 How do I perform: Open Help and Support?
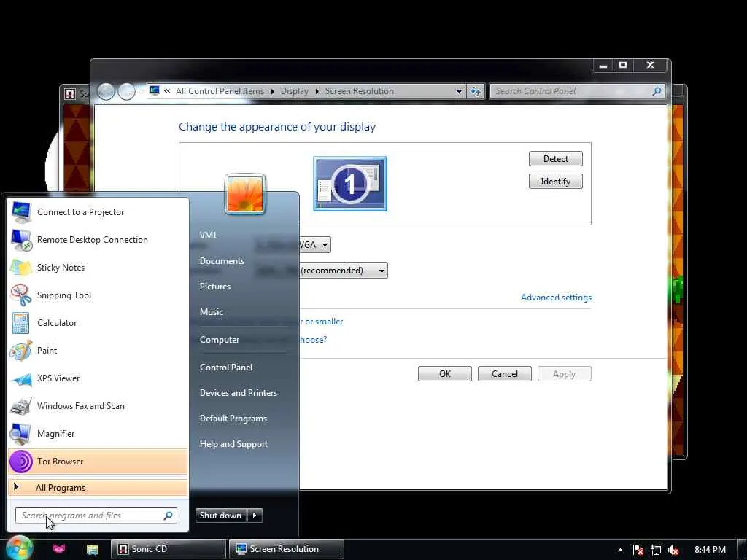pos(234,444)
